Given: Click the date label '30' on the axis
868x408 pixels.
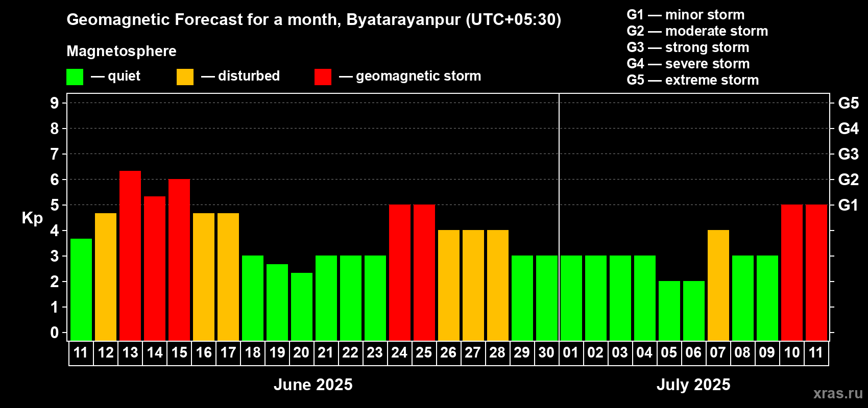Looking at the screenshot, I should [546, 353].
